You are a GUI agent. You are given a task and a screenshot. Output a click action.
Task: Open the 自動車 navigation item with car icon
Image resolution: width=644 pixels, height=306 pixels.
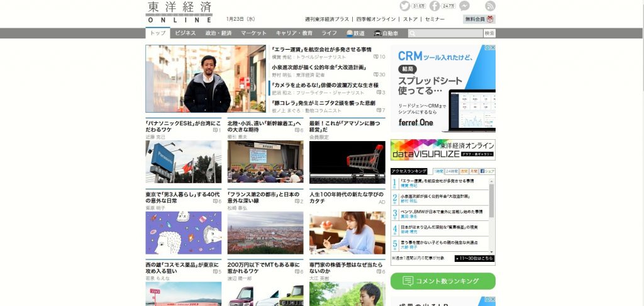(386, 33)
